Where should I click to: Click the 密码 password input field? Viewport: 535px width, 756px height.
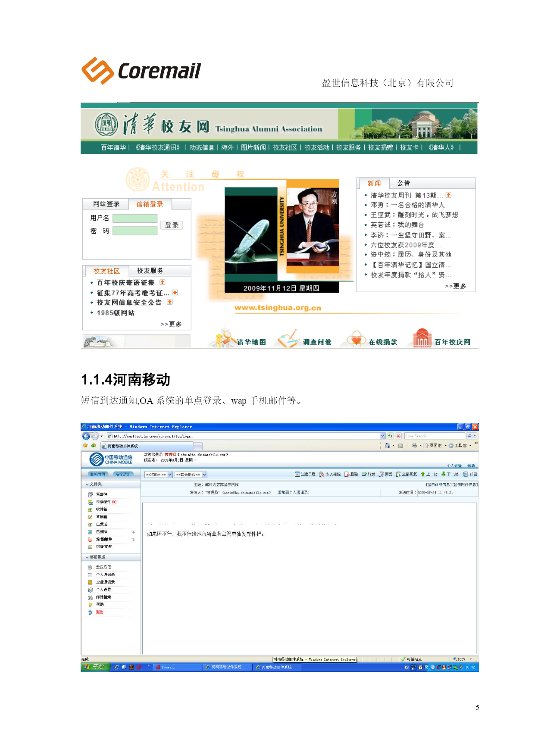click(135, 231)
